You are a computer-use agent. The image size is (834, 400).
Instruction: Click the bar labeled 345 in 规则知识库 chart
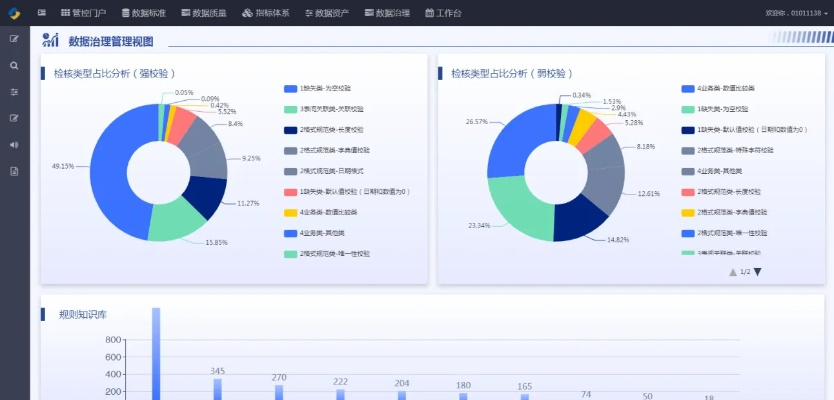tap(217, 388)
